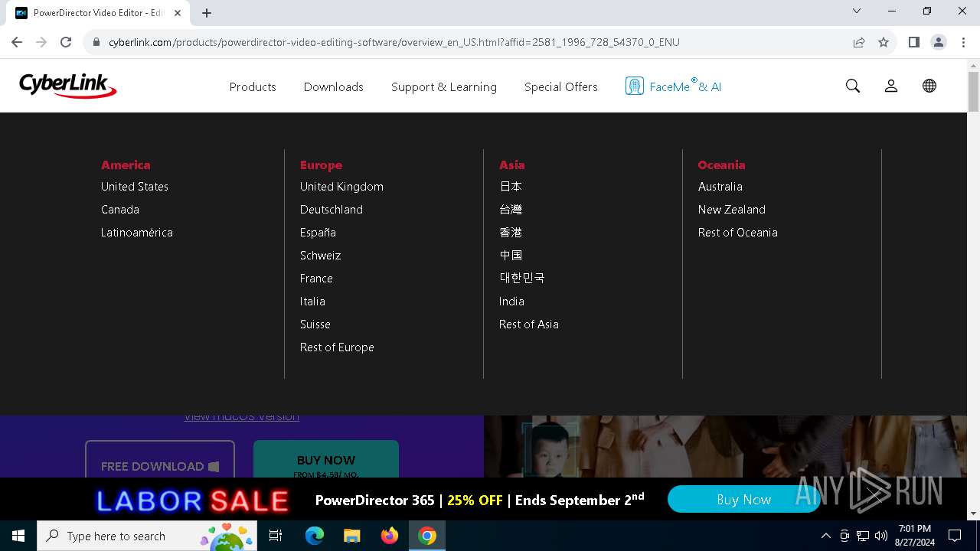Select India region
The image size is (980, 551).
[511, 302]
